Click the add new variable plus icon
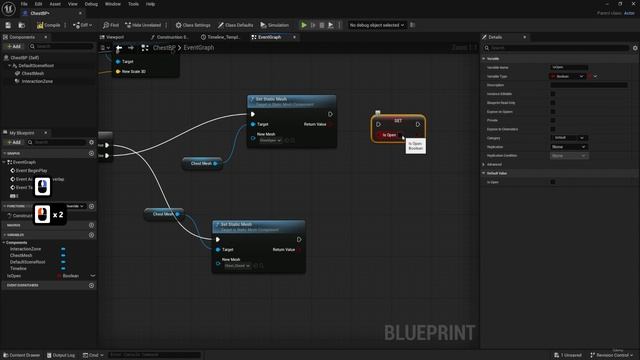 pos(91,235)
